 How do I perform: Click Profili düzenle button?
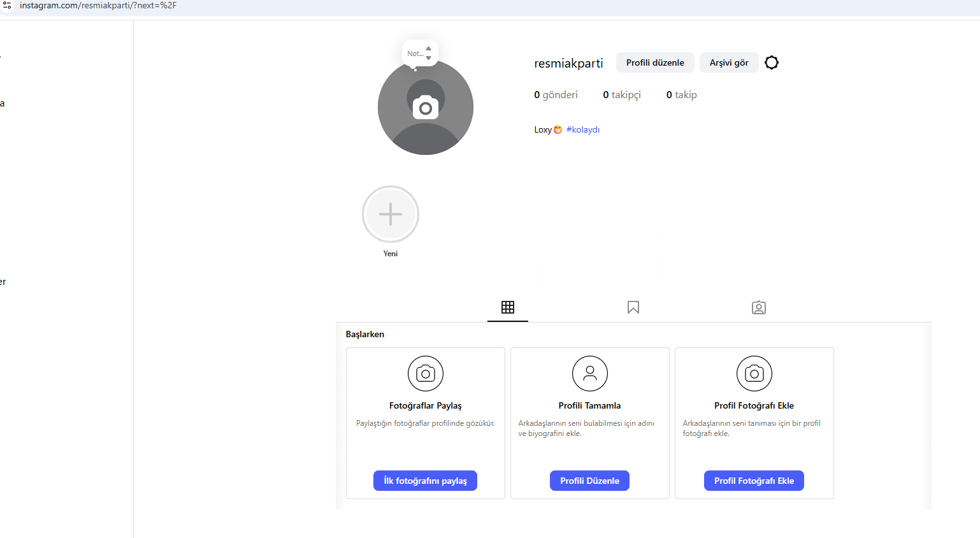(x=655, y=62)
